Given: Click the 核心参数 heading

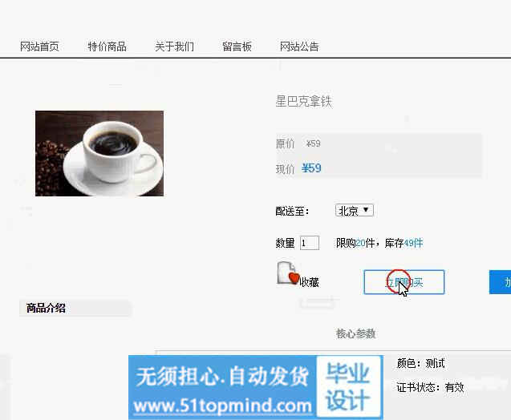Looking at the screenshot, I should point(355,333).
